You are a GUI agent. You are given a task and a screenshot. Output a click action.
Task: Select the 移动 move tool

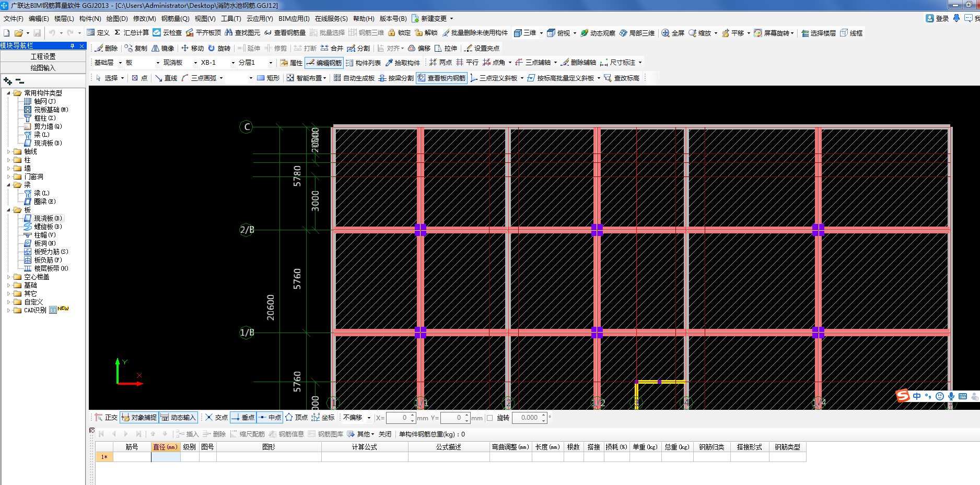tap(192, 48)
